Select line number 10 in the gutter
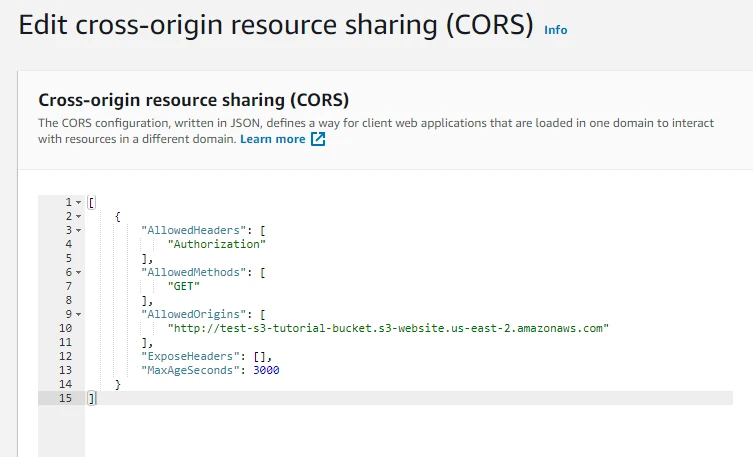Viewport: 753px width, 457px height. [66, 328]
